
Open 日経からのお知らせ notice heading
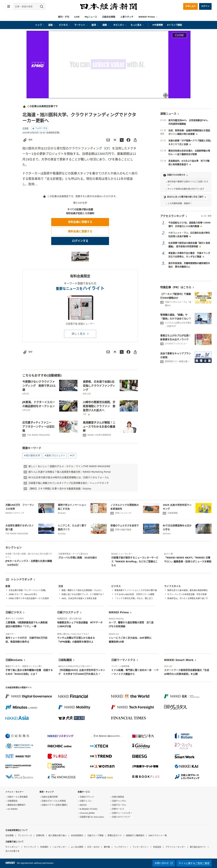(x=176, y=175)
